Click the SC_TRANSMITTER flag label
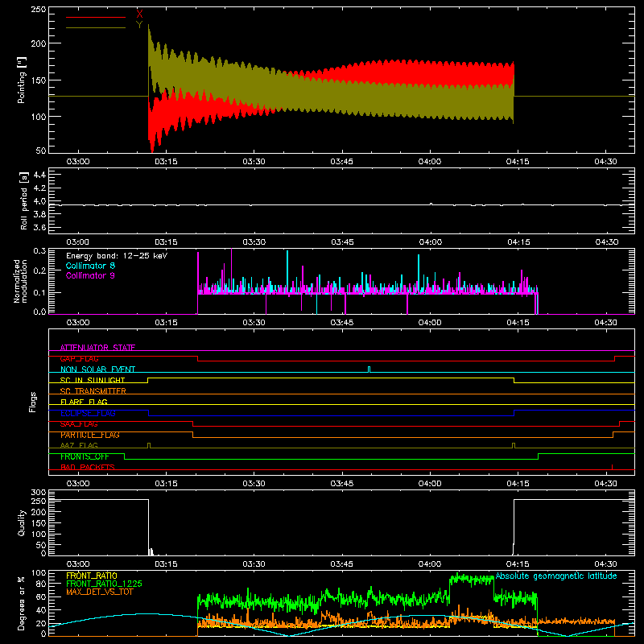 [93, 391]
